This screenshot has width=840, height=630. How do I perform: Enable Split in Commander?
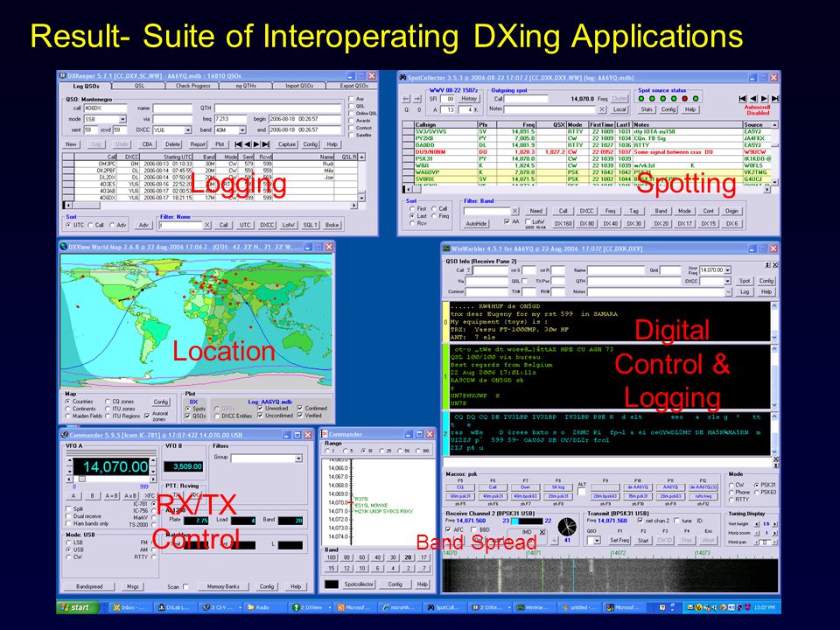(x=68, y=509)
